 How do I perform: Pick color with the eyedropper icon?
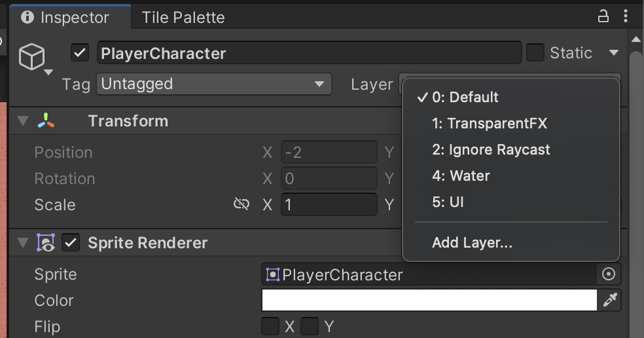coord(610,301)
